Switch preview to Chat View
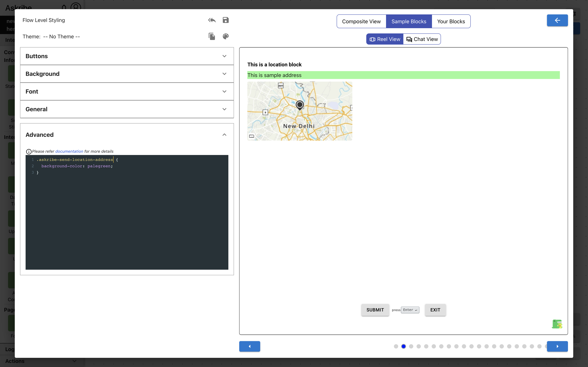The height and width of the screenshot is (367, 588). tap(422, 39)
